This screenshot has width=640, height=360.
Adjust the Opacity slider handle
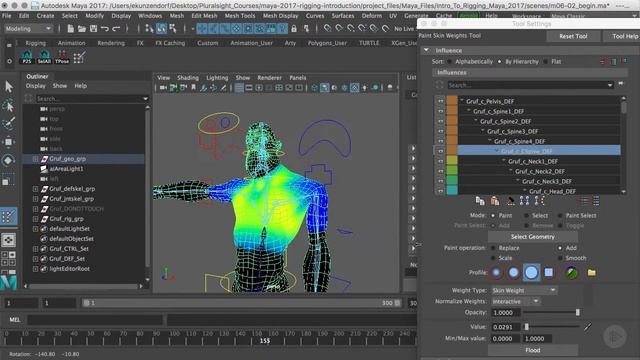pyautogui.click(x=578, y=312)
